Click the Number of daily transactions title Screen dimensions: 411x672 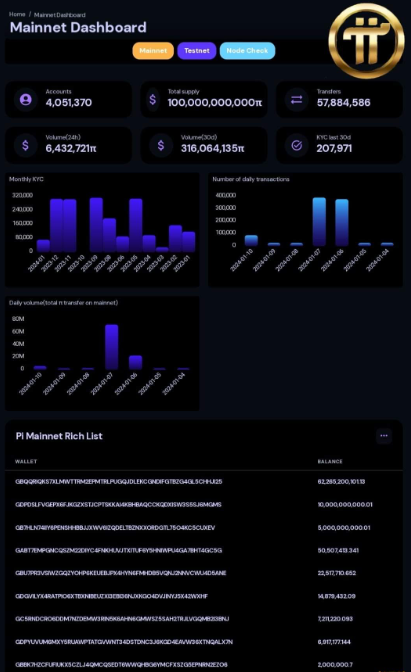tap(251, 179)
